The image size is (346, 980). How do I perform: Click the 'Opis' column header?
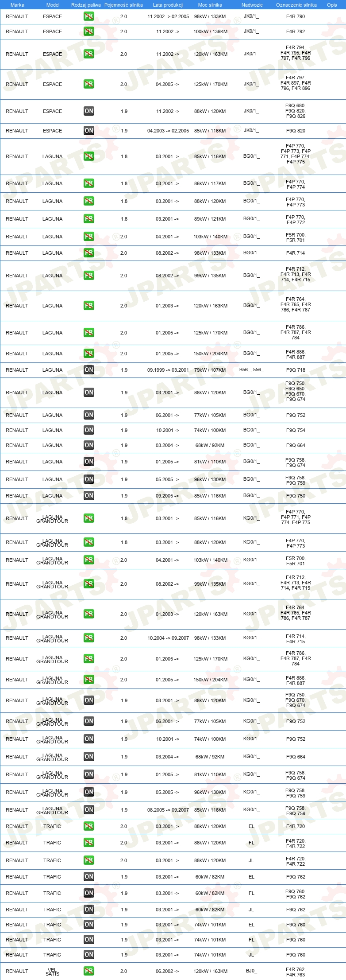(332, 5)
